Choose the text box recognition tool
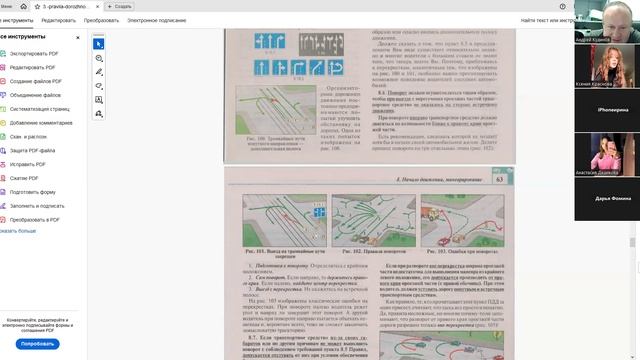This screenshot has width=640, height=360. pos(98,100)
